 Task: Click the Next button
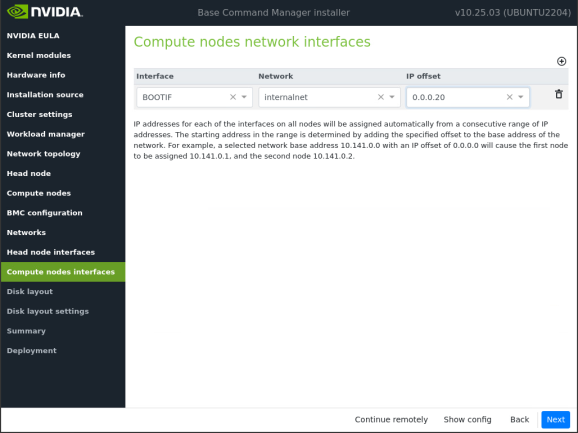[x=556, y=420]
